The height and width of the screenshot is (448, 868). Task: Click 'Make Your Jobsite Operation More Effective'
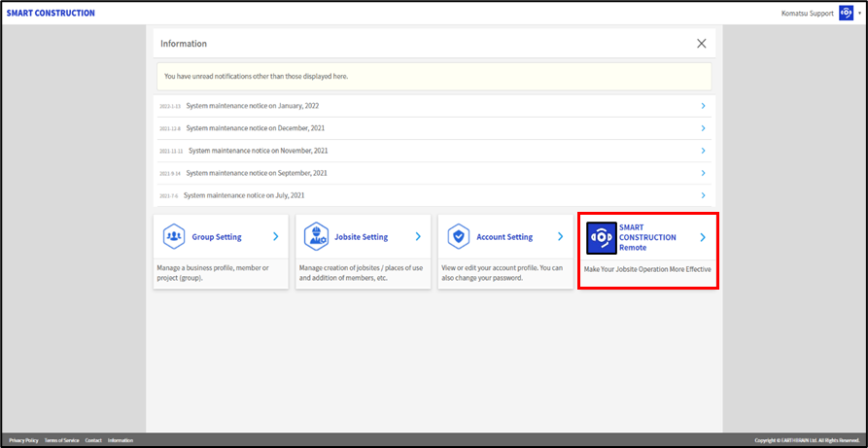tap(647, 269)
